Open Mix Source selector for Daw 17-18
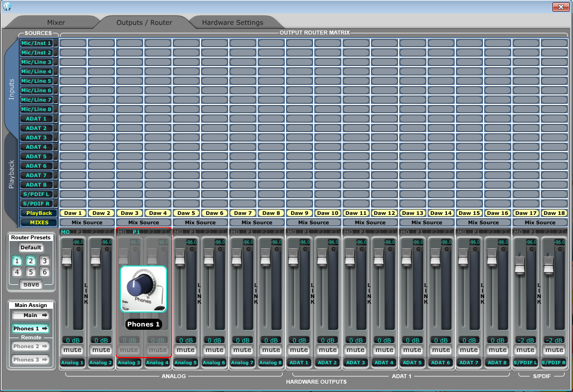The width and height of the screenshot is (573, 392). coord(540,223)
